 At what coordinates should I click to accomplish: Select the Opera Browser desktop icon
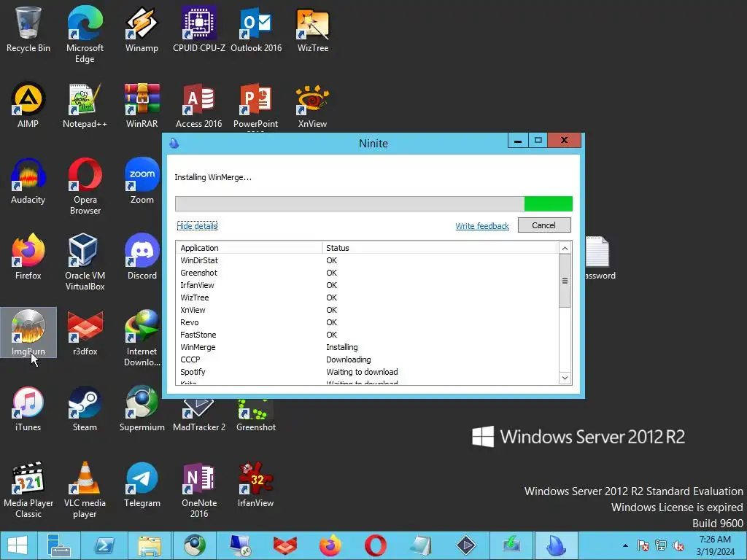tap(85, 186)
